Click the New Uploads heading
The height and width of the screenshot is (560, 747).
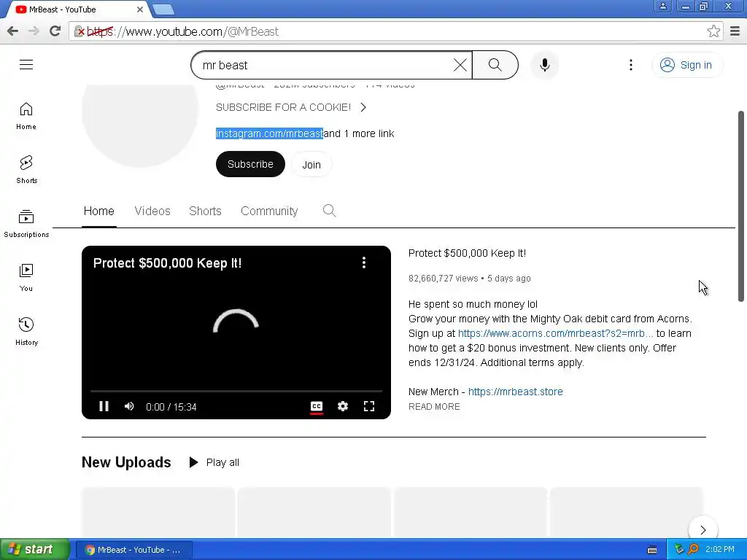pos(126,462)
